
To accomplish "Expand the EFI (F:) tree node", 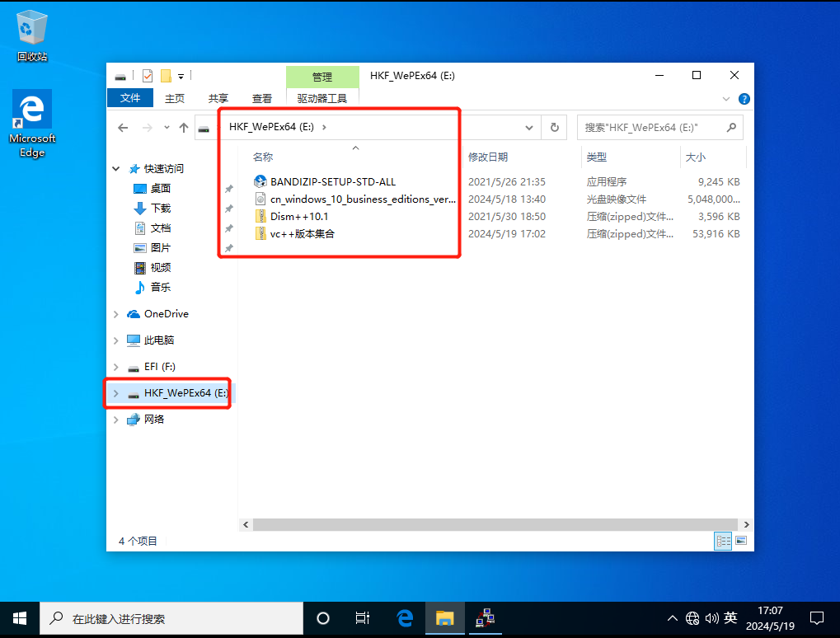I will 115,367.
